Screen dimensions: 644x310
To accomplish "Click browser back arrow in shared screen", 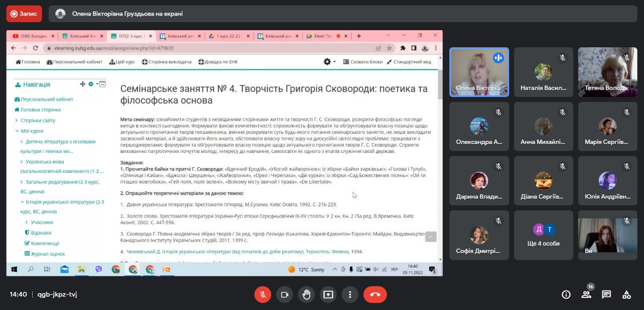I will [x=14, y=48].
